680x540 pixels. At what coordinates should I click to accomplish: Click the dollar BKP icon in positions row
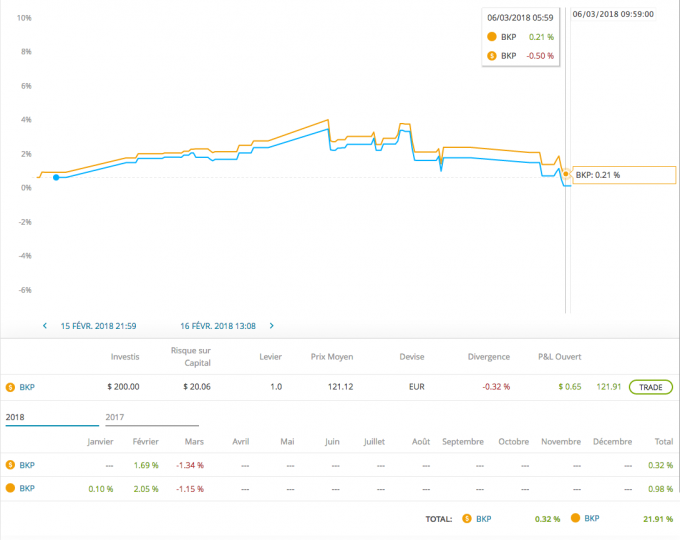pos(10,387)
